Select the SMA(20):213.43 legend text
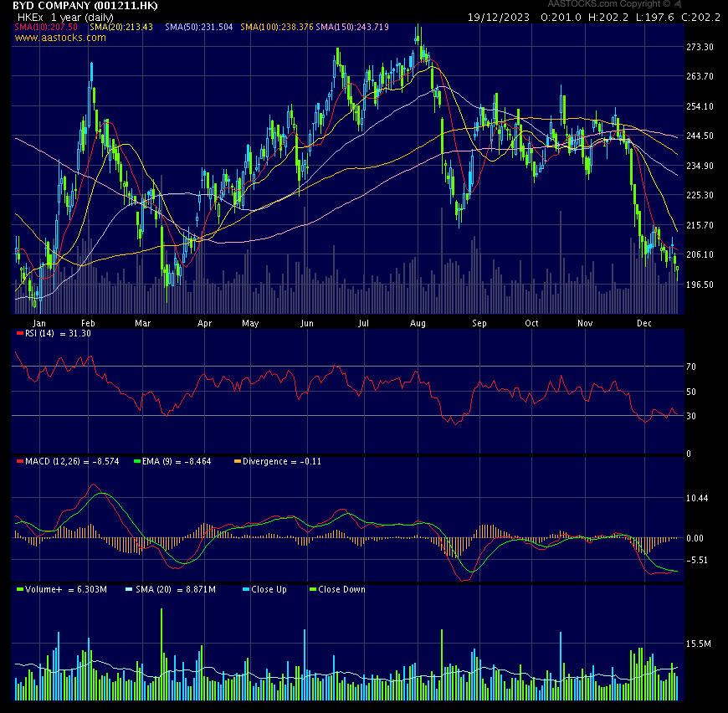The width and height of the screenshot is (728, 713). [121, 27]
